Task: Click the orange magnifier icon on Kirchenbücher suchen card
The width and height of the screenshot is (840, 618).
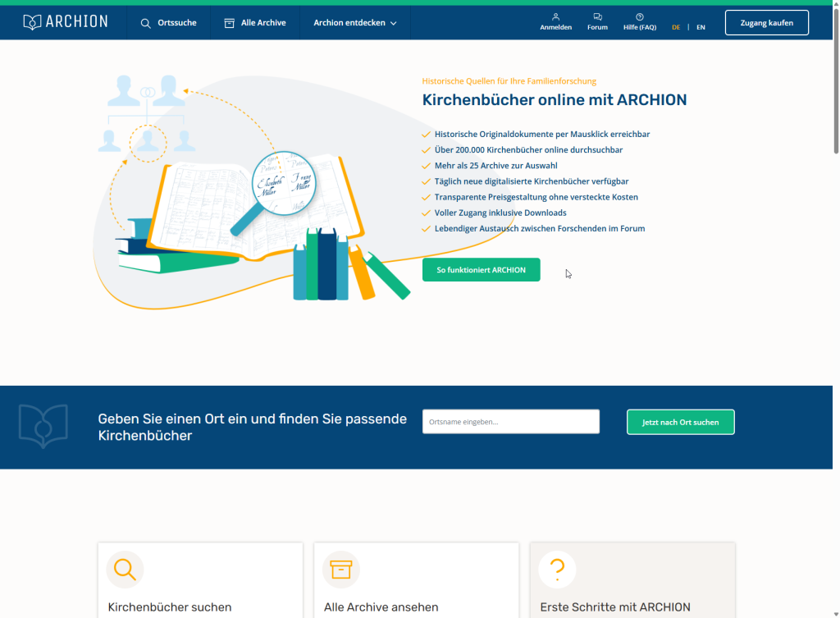Action: tap(125, 570)
